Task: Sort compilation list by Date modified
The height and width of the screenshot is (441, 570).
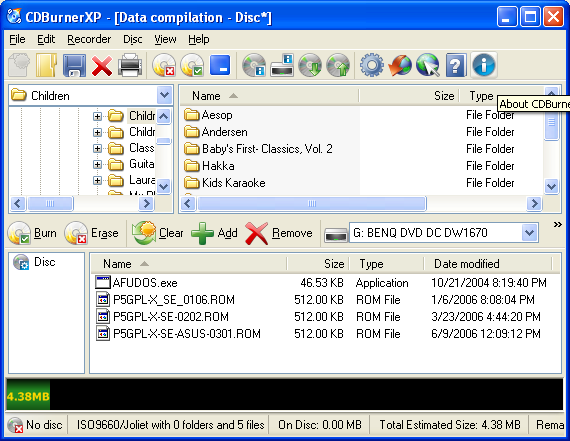Action: click(x=487, y=264)
